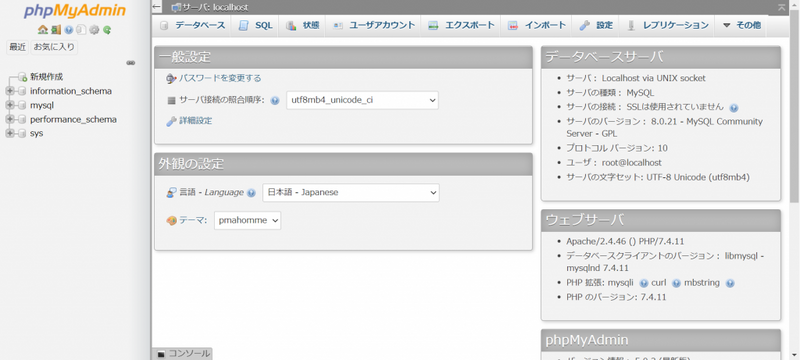The image size is (800, 360).
Task: Open the コンソール panel at bottom
Action: (x=183, y=353)
